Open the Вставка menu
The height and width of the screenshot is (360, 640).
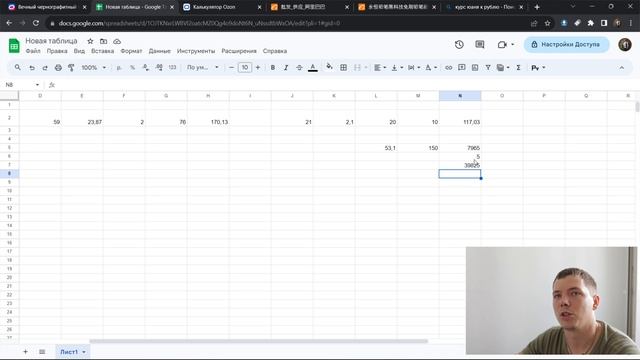click(102, 51)
